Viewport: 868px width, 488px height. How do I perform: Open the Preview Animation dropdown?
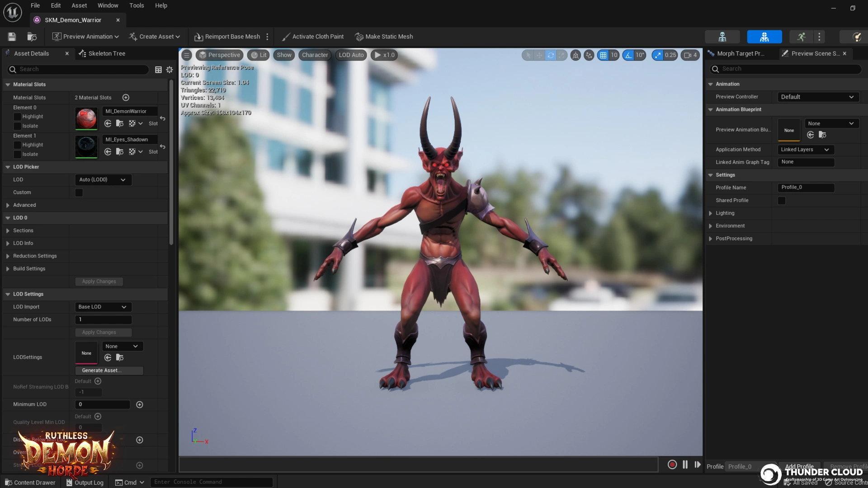pos(85,37)
